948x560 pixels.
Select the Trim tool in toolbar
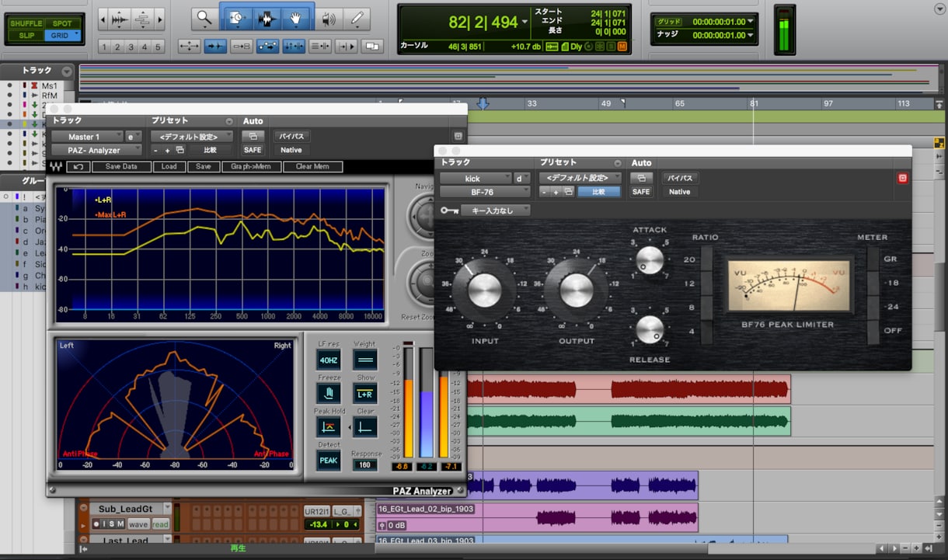point(236,17)
